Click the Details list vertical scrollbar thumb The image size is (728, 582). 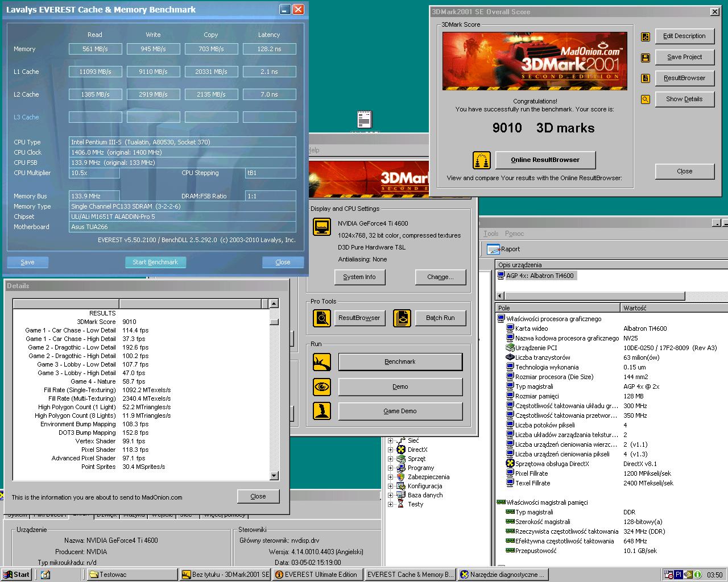click(274, 322)
